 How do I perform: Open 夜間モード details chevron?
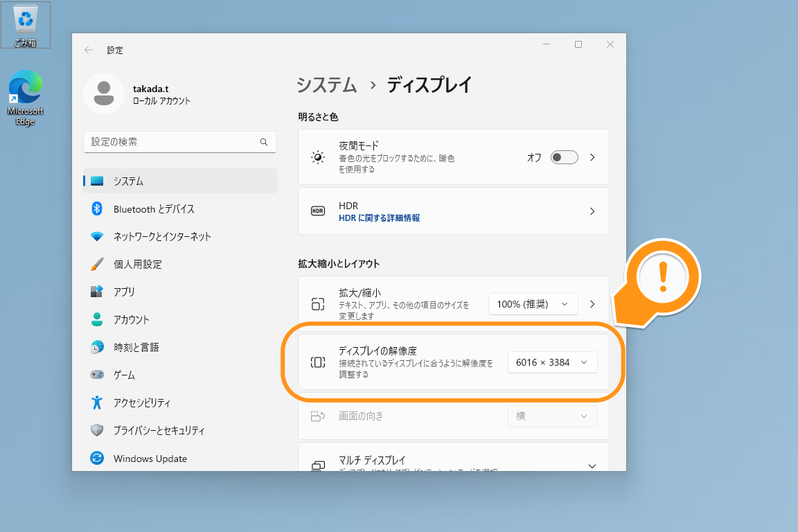(592, 157)
